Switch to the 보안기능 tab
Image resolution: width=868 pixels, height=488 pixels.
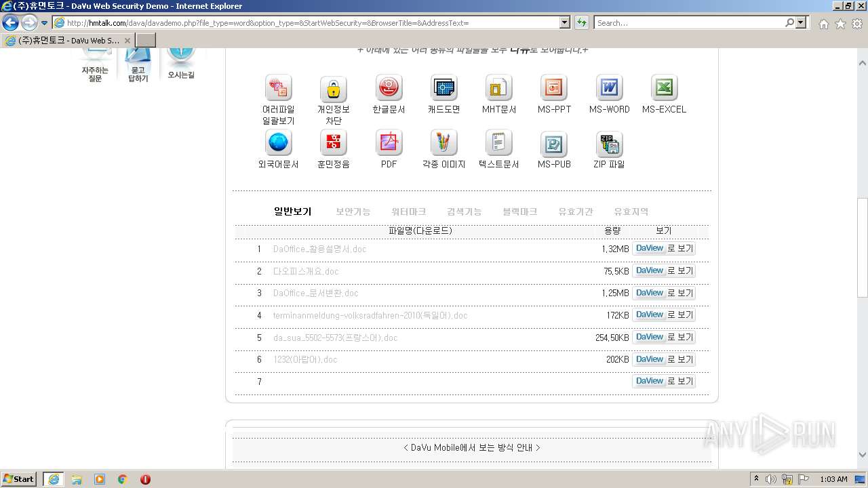click(x=353, y=211)
